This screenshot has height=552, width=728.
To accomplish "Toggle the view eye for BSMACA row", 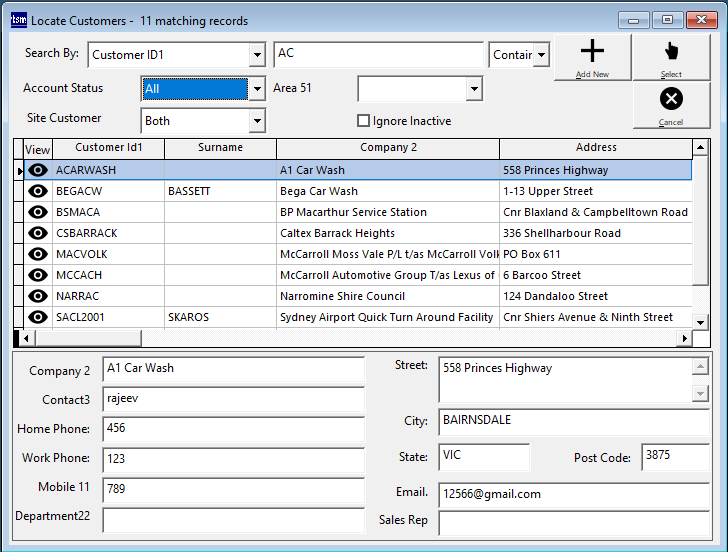I will click(x=38, y=212).
